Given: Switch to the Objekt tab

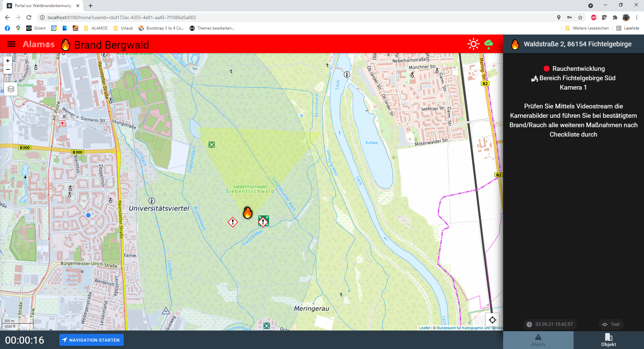Looking at the screenshot, I should tap(608, 340).
